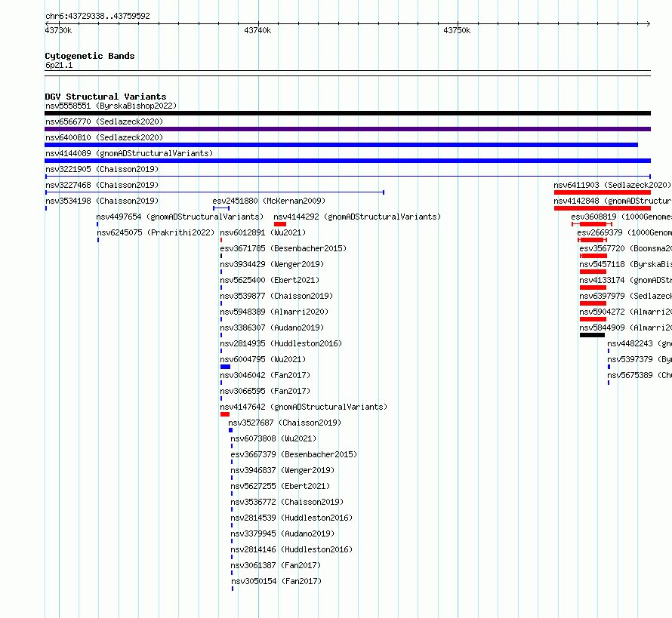Click the nsv5904272 variant label
The height and width of the screenshot is (618, 672).
tap(625, 312)
